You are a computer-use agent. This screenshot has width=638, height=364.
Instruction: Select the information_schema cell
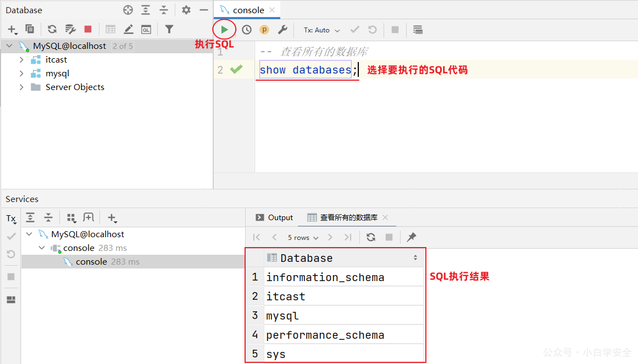click(x=344, y=277)
